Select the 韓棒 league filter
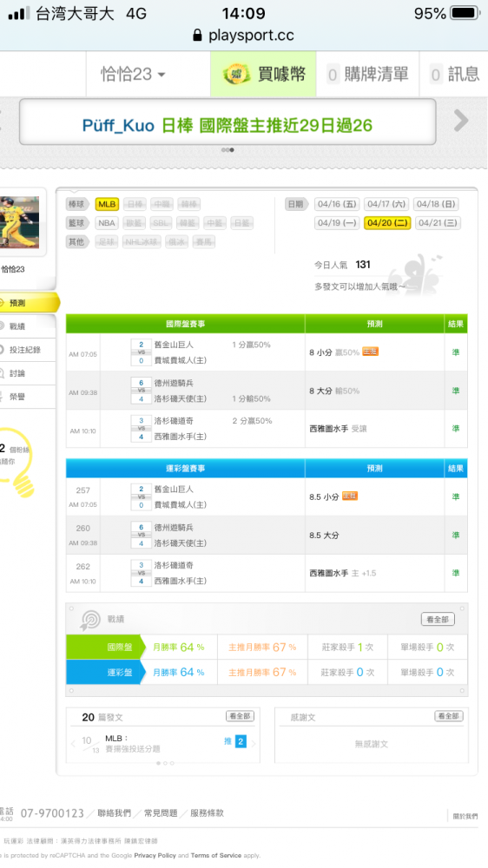Screen dimensions: 488x868 tap(189, 204)
